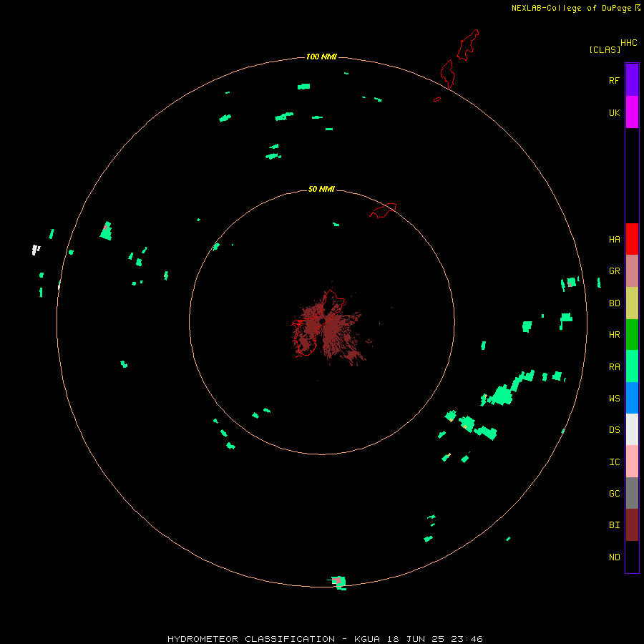Viewport: 644px width, 644px height.
Task: Click the BI legend label
Action: click(614, 525)
